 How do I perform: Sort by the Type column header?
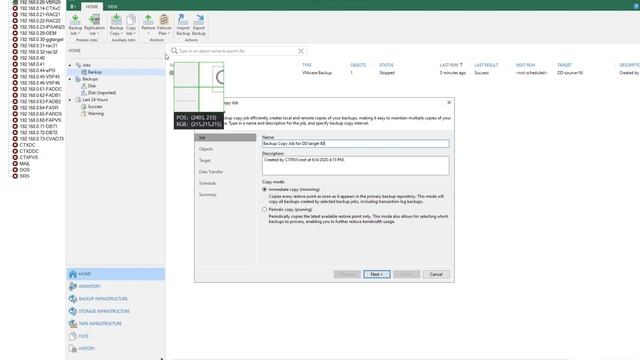[x=307, y=65]
